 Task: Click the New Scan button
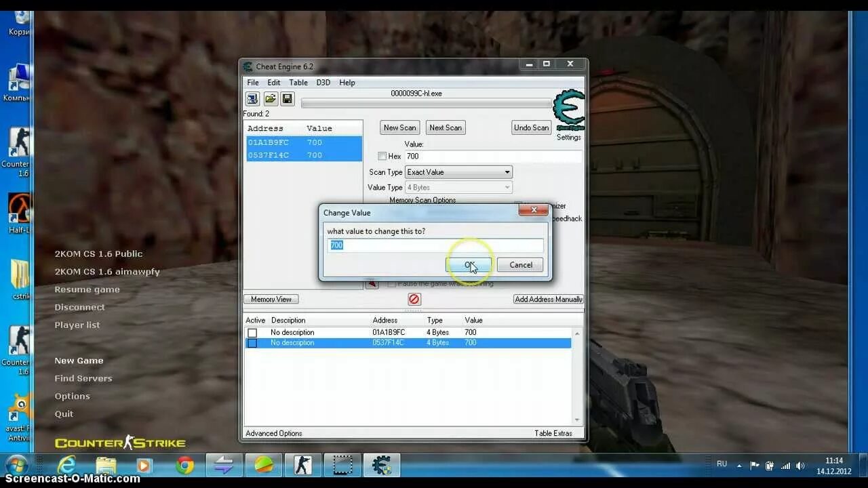[399, 127]
